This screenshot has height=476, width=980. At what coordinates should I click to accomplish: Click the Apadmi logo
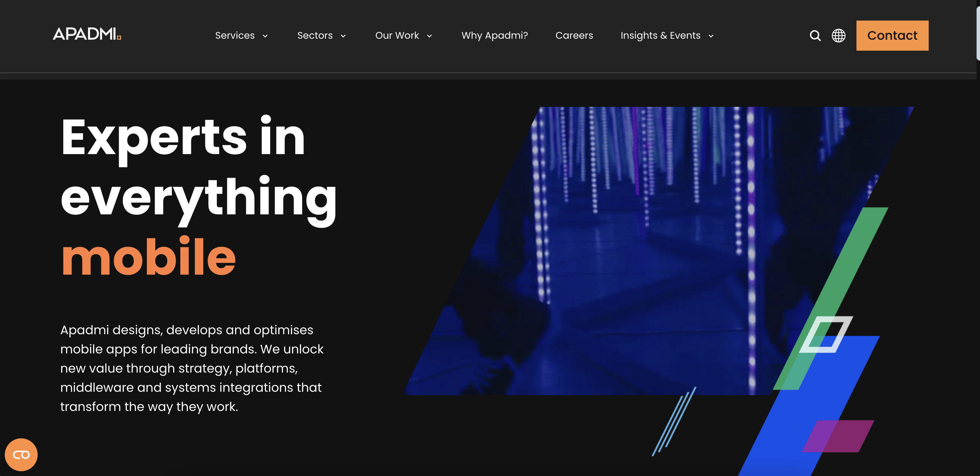pyautogui.click(x=87, y=34)
